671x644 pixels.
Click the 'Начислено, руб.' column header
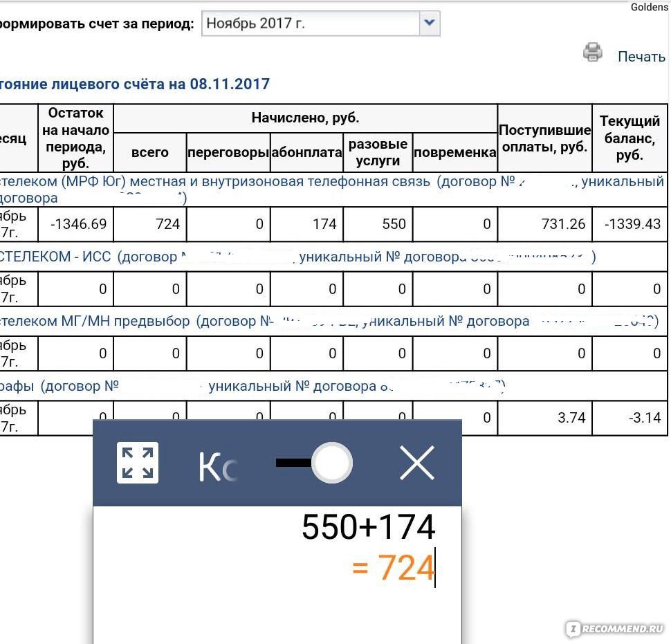(x=305, y=118)
